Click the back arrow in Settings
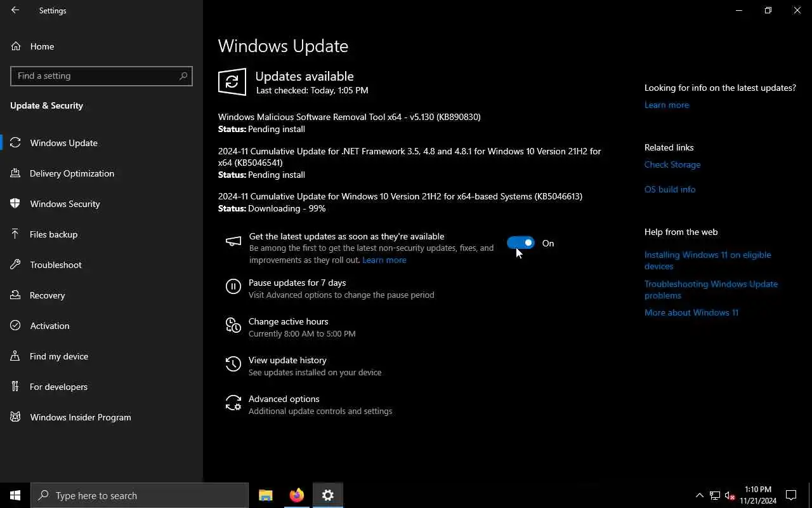The image size is (812, 508). pos(15,10)
